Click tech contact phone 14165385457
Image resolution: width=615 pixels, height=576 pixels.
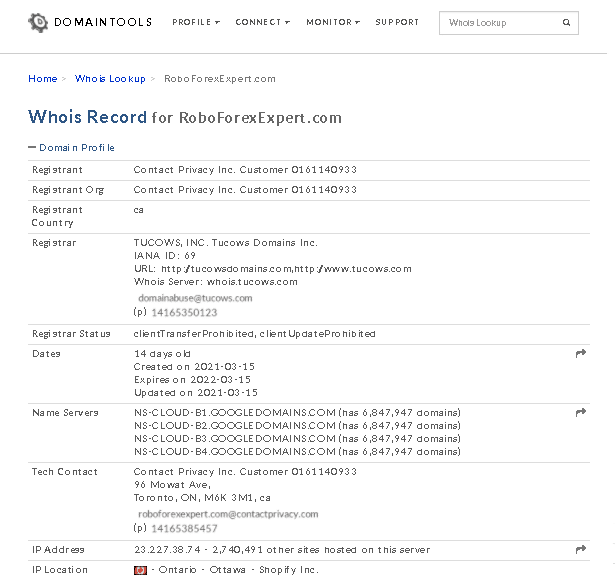(x=184, y=529)
